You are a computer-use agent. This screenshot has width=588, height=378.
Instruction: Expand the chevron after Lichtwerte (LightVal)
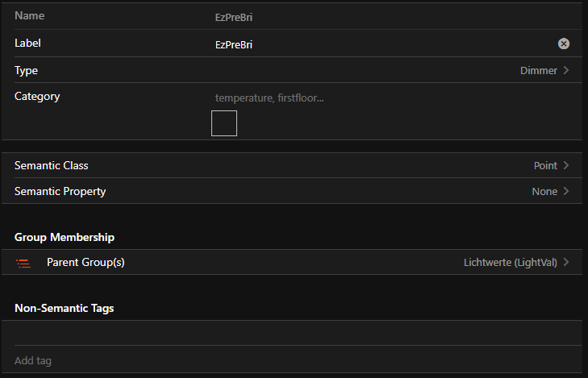click(566, 263)
